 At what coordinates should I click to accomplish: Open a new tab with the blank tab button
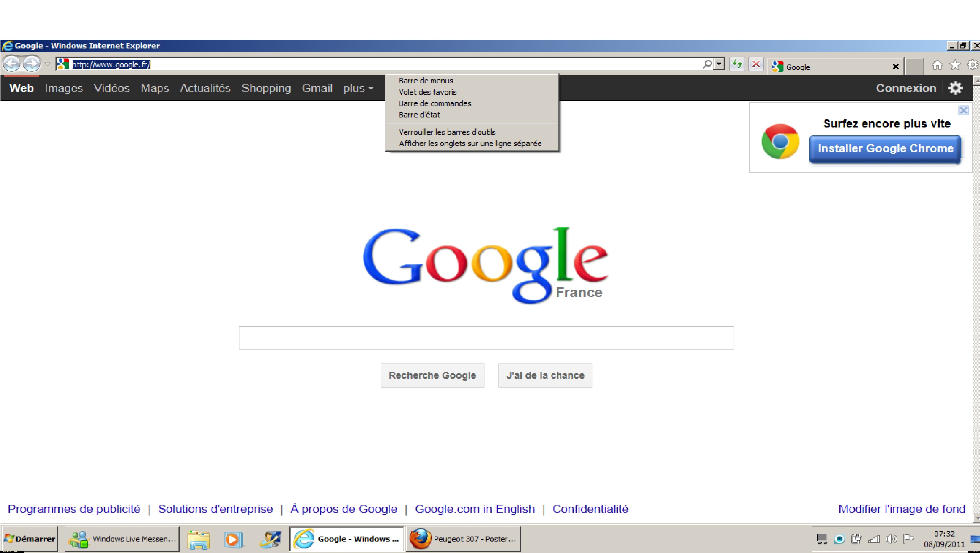click(914, 67)
